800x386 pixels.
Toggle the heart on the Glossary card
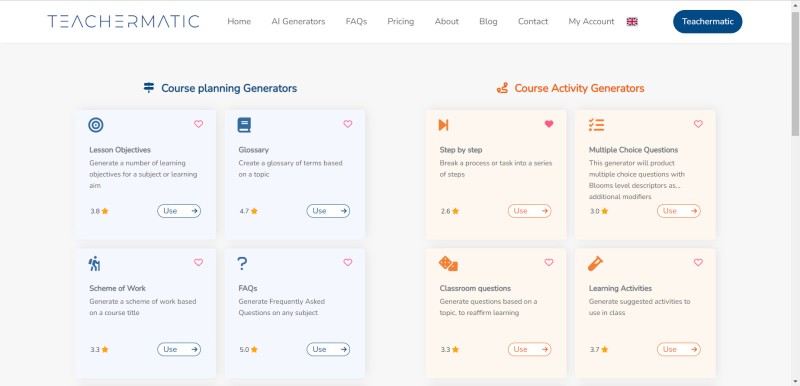click(347, 124)
